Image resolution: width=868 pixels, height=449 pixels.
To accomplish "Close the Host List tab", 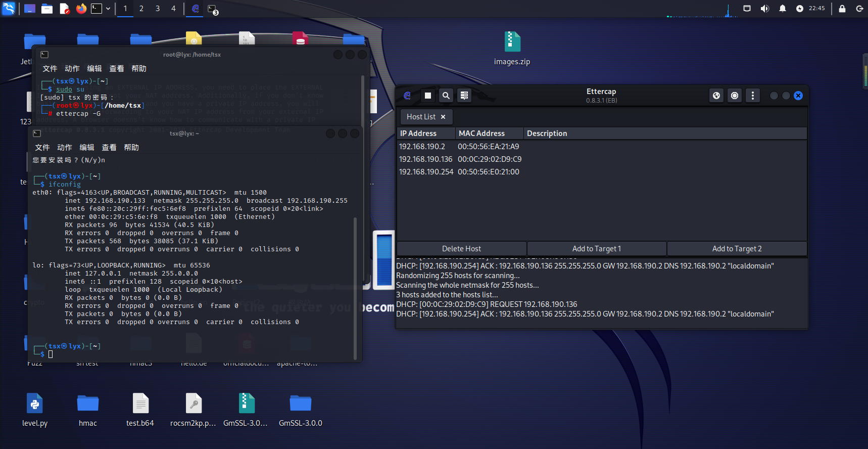I will pos(443,117).
